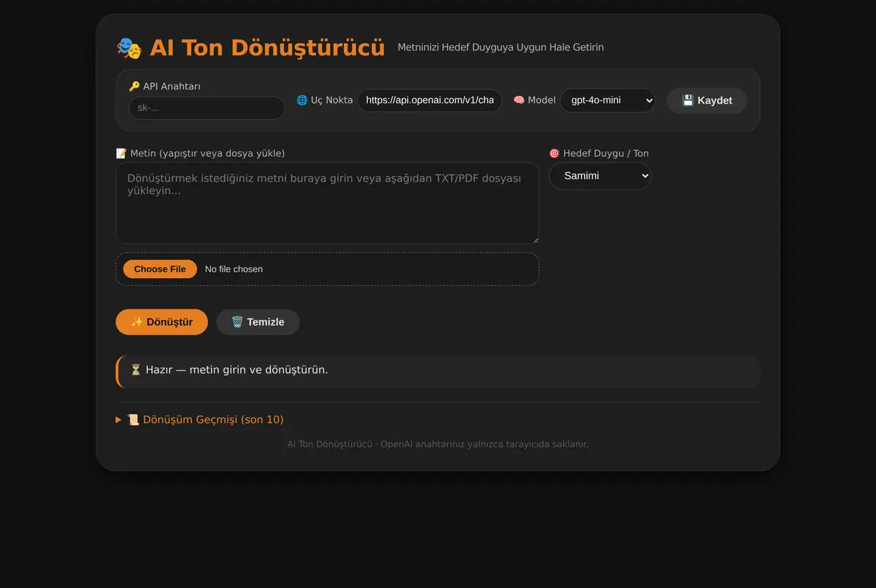Image resolution: width=876 pixels, height=588 pixels.
Task: Click the Uç Nokta endpoint URL field
Action: (x=430, y=100)
